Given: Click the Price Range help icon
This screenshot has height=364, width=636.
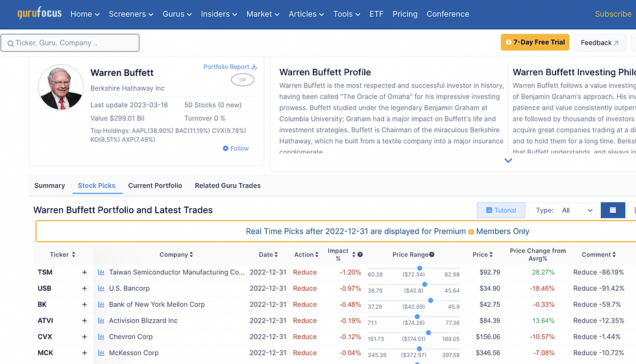Looking at the screenshot, I should (432, 254).
